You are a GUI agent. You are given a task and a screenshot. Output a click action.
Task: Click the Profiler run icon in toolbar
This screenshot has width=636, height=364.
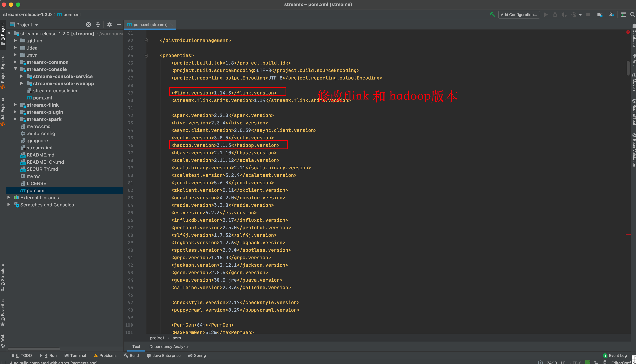click(574, 15)
